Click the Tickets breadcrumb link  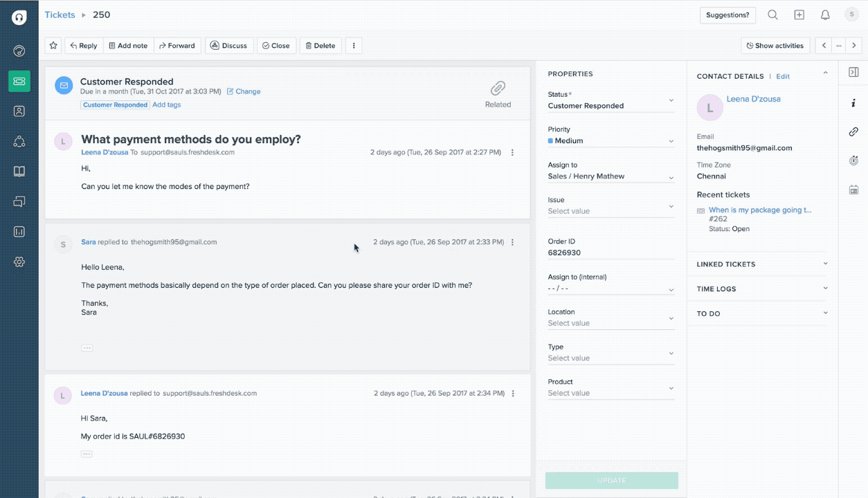click(60, 15)
